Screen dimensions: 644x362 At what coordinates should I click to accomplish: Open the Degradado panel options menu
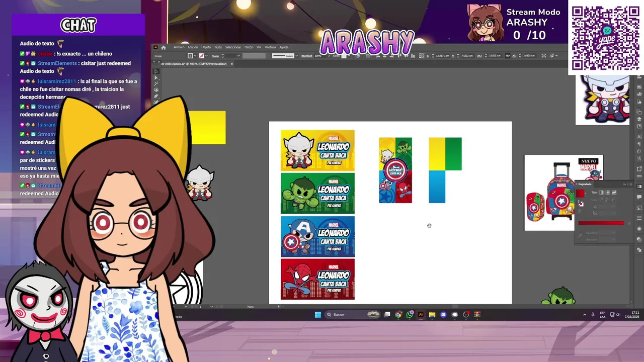tap(631, 185)
